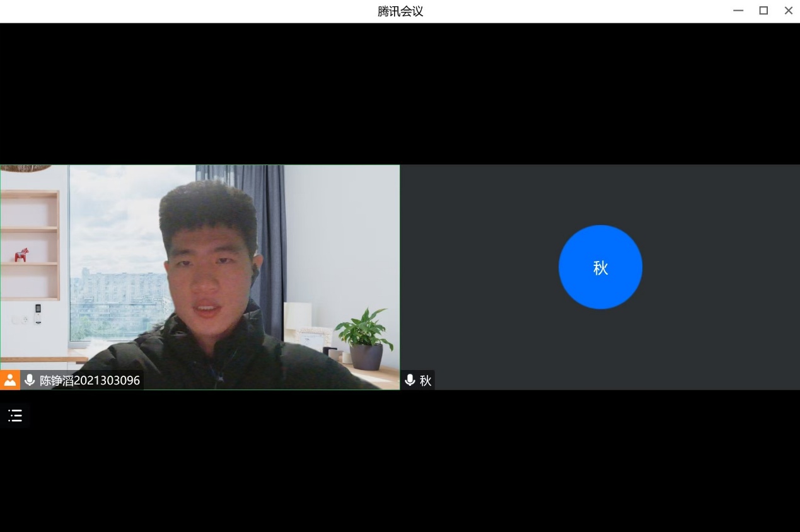Screen dimensions: 800x532
Task: Click empty title bar left of 腾讯会议
Action: point(189,11)
